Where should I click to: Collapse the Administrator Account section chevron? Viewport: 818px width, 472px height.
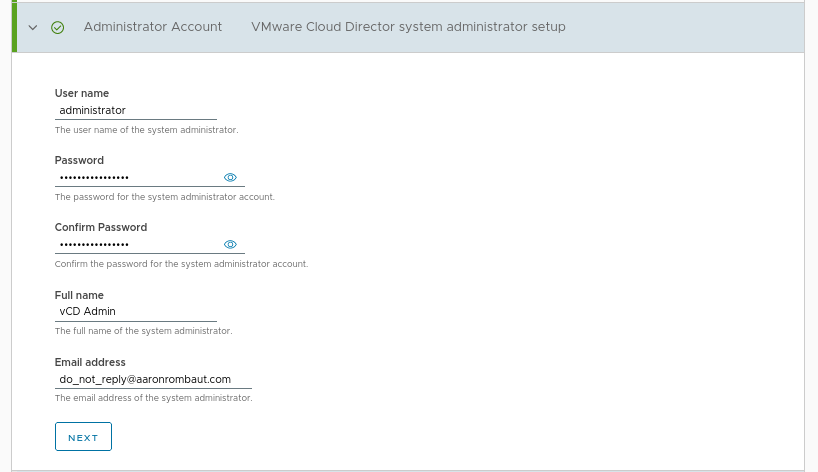tap(33, 27)
